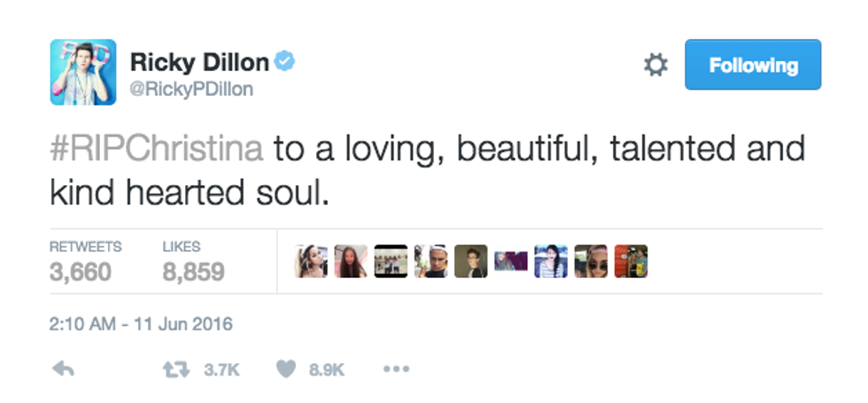This screenshot has height=403, width=868.
Task: Open the Ricky Dillon display name link
Action: [199, 62]
